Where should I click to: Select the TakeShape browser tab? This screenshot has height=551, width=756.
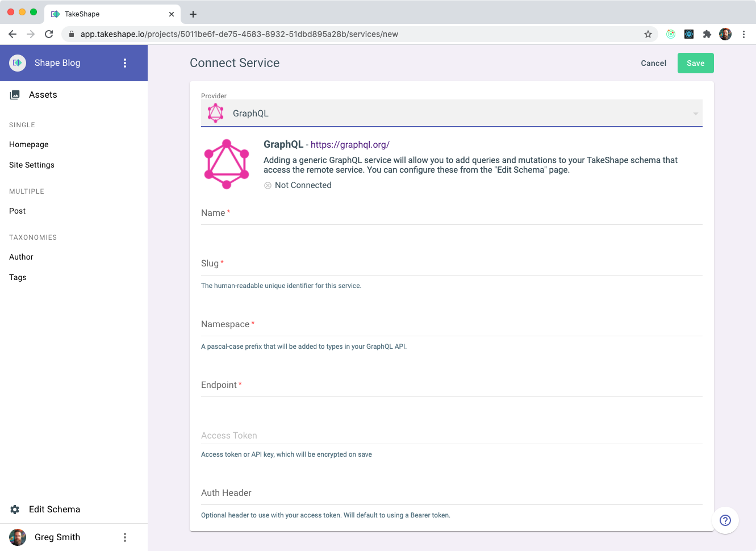112,14
